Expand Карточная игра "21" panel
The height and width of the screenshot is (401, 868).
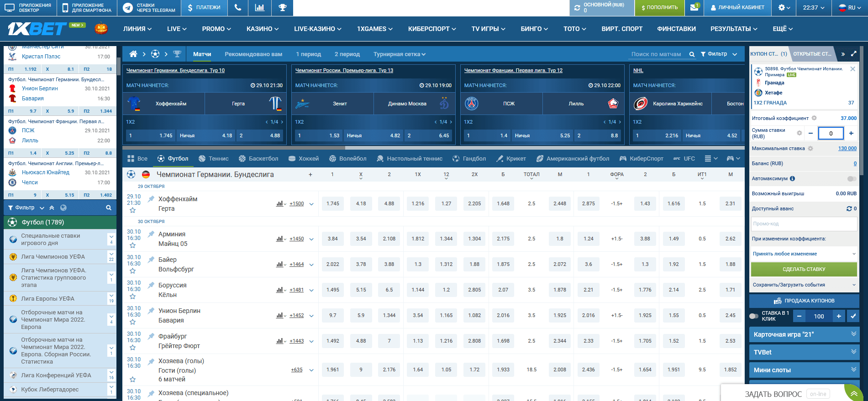804,334
